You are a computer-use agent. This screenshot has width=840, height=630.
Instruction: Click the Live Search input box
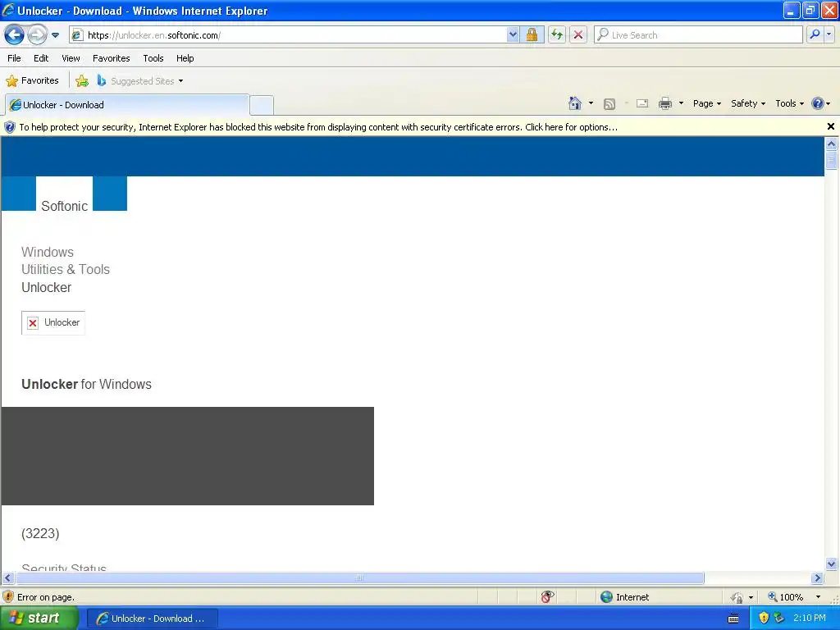(698, 35)
